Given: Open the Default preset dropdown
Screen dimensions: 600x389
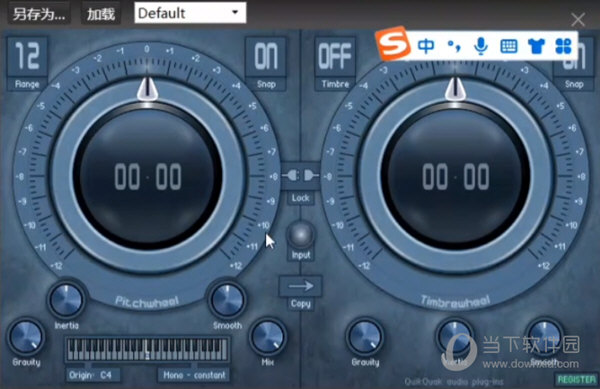Looking at the screenshot, I should [190, 13].
